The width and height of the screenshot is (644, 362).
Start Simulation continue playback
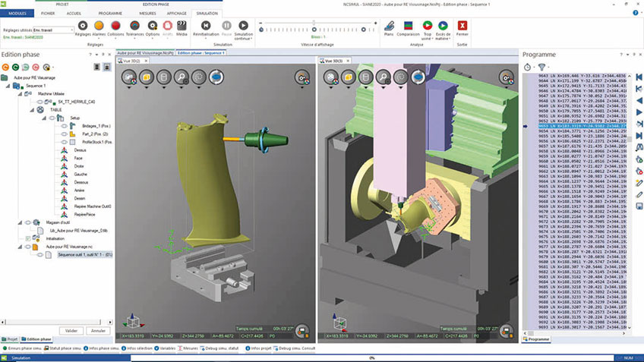(244, 27)
